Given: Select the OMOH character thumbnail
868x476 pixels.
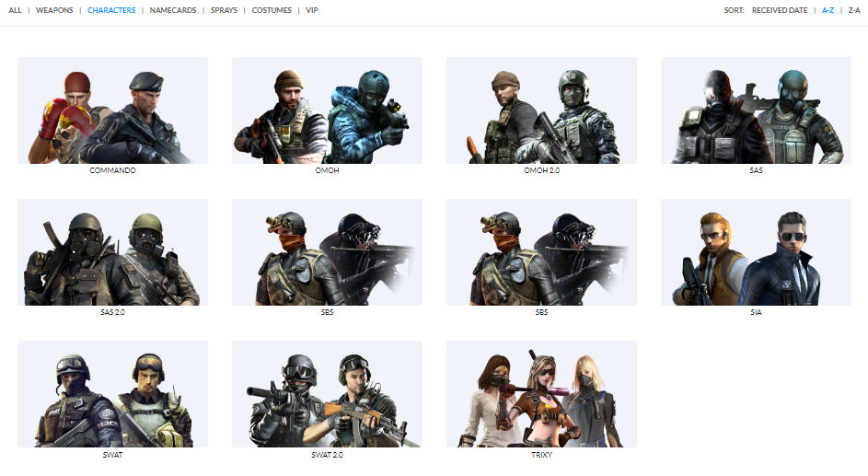Looking at the screenshot, I should (327, 110).
